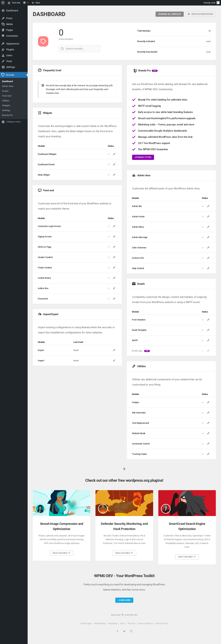Viewport: 221px width, 644px height.
Task: Open the New content menu in admin bar
Action: point(36,3)
